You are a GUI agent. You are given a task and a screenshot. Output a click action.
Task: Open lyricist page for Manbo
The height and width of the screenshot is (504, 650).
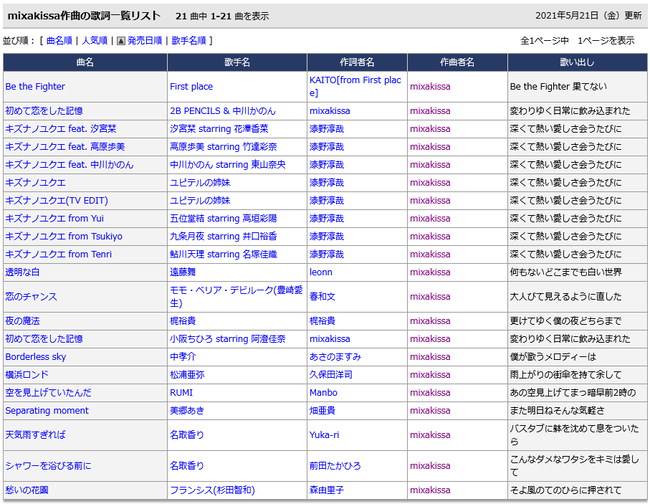click(323, 393)
